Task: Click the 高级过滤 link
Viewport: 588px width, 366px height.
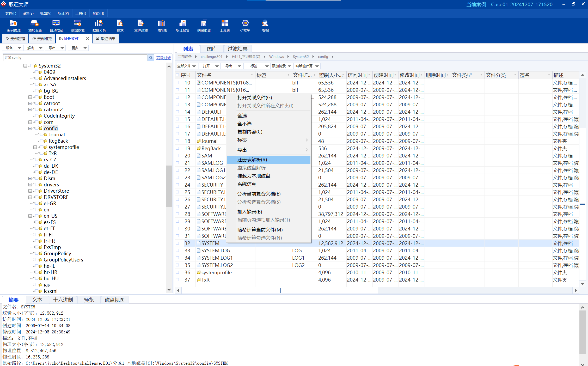Action: coord(164,58)
